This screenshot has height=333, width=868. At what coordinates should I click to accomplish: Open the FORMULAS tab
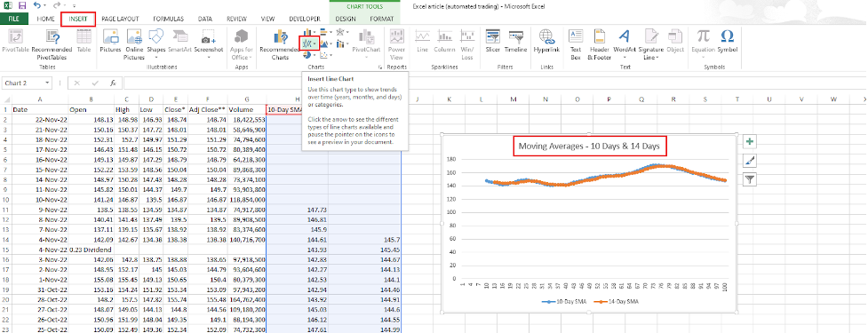[x=168, y=19]
